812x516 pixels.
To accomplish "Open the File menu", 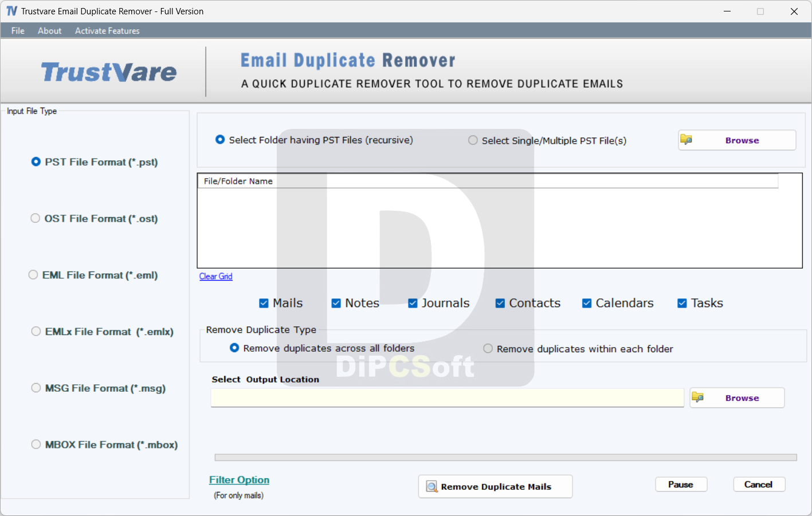I will (18, 31).
